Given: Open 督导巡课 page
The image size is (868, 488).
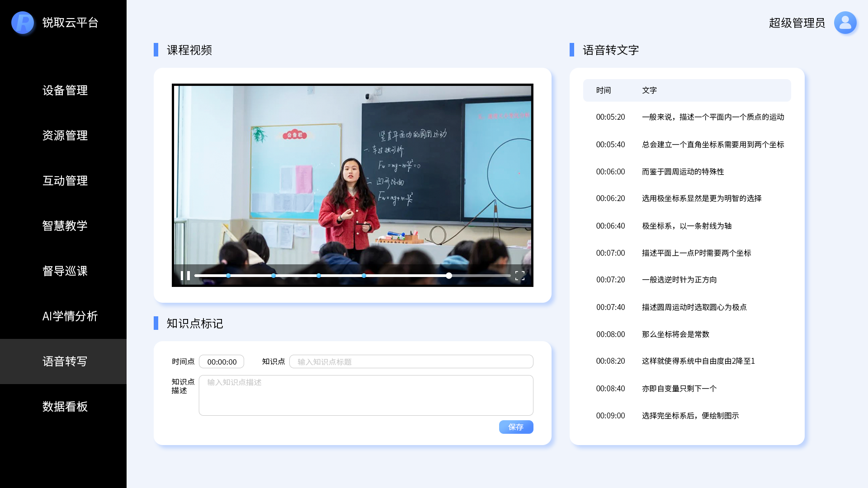Looking at the screenshot, I should 65,271.
